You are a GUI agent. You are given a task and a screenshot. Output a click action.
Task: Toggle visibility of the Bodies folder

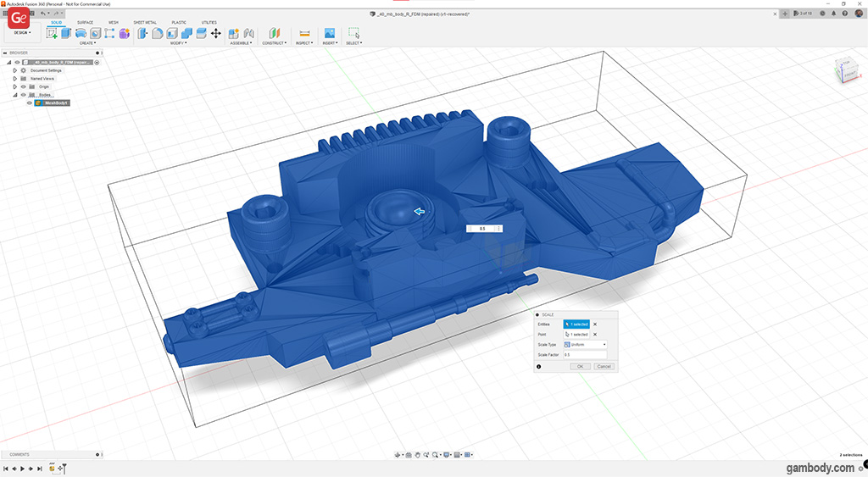pyautogui.click(x=23, y=95)
